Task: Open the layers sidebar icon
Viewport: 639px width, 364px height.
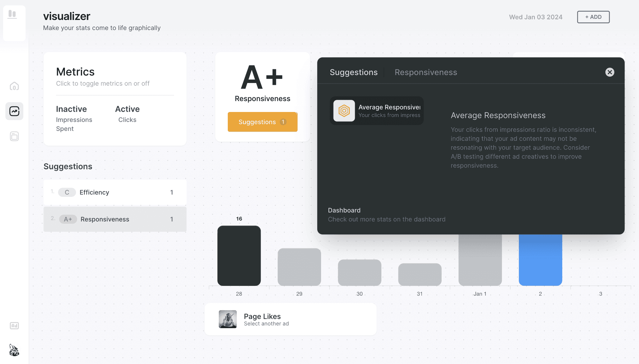Action: point(14,136)
